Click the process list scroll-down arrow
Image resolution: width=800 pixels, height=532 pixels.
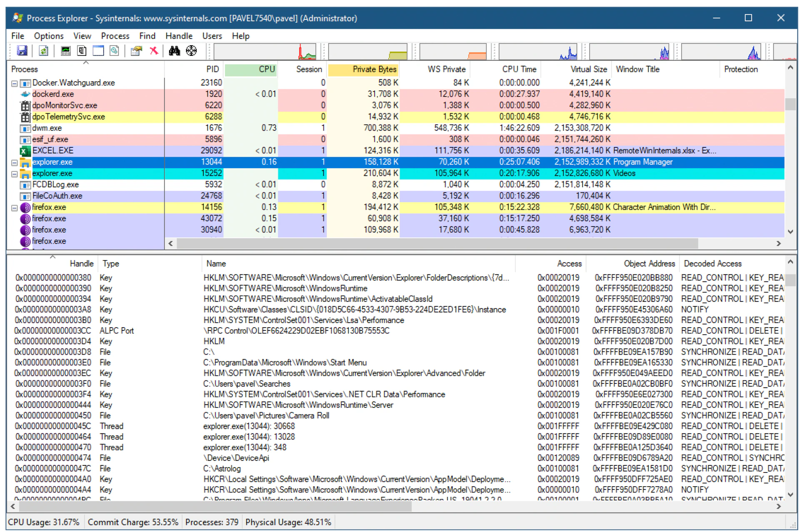[790, 232]
